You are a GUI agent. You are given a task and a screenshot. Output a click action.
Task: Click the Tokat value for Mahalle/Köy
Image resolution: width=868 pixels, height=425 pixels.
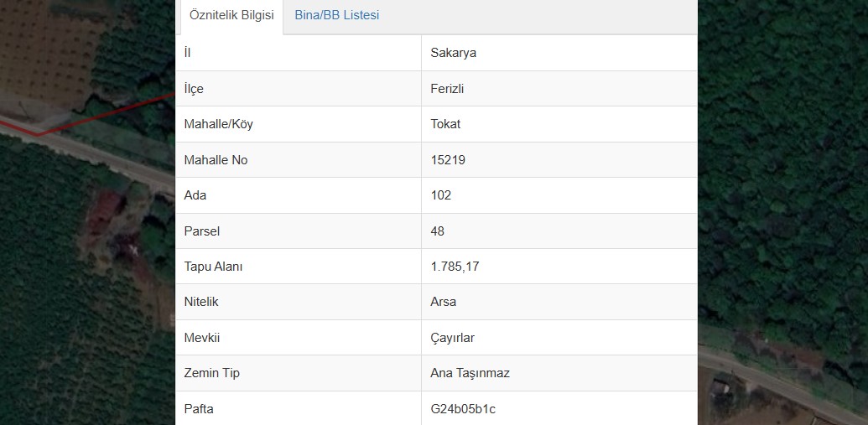click(x=445, y=124)
